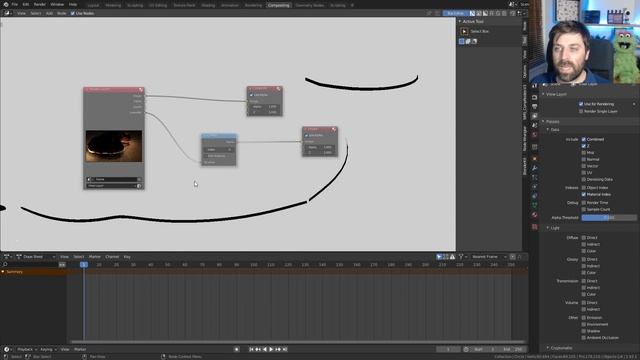This screenshot has width=640, height=360.
Task: Toggle Use for Rendering checkbox
Action: 581,104
